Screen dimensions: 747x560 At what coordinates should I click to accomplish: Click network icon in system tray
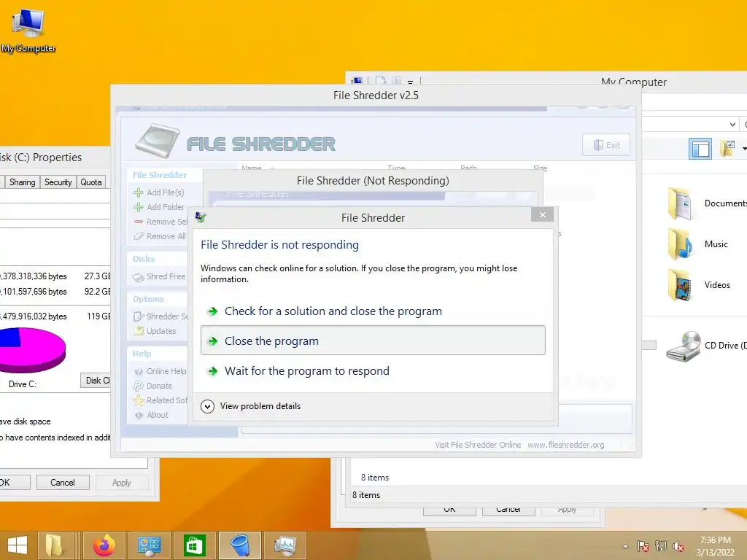pos(661,546)
